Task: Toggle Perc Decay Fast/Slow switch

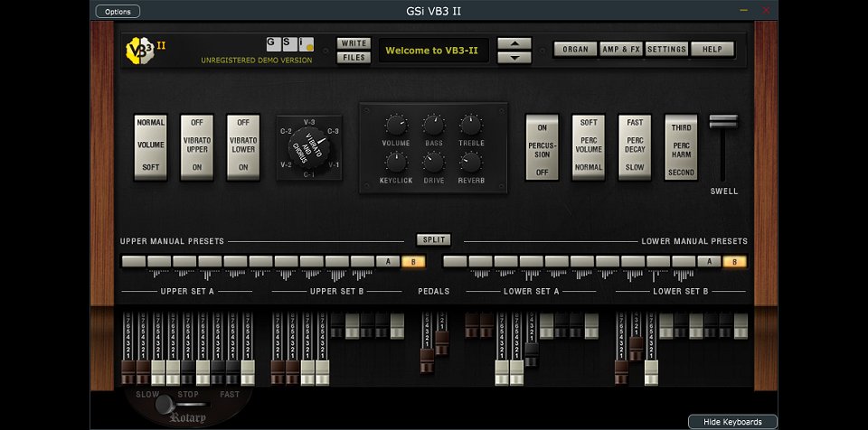Action: pos(635,146)
